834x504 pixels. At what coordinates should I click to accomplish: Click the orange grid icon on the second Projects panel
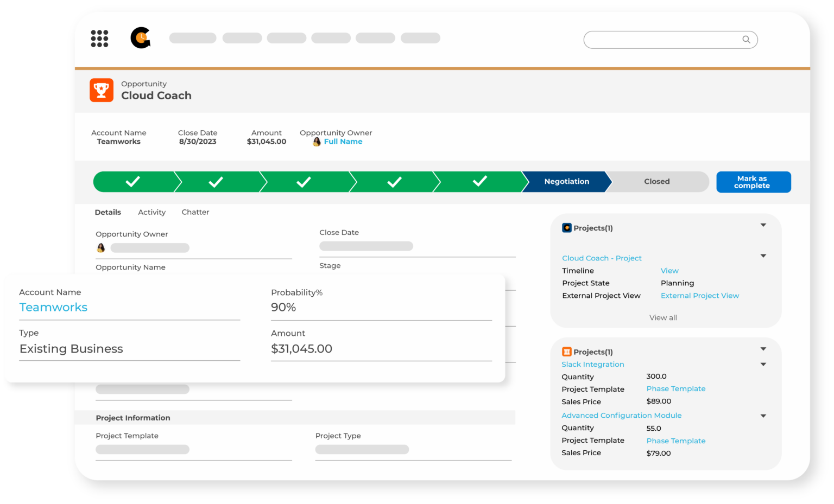pos(567,351)
